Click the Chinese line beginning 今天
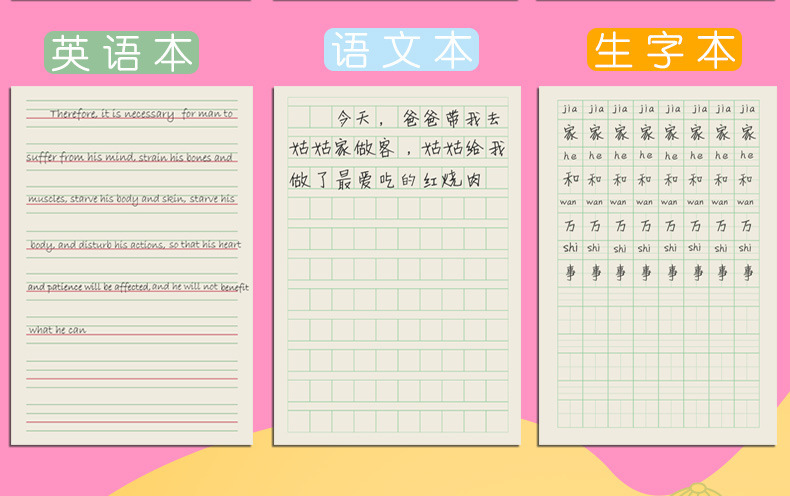 (x=419, y=118)
